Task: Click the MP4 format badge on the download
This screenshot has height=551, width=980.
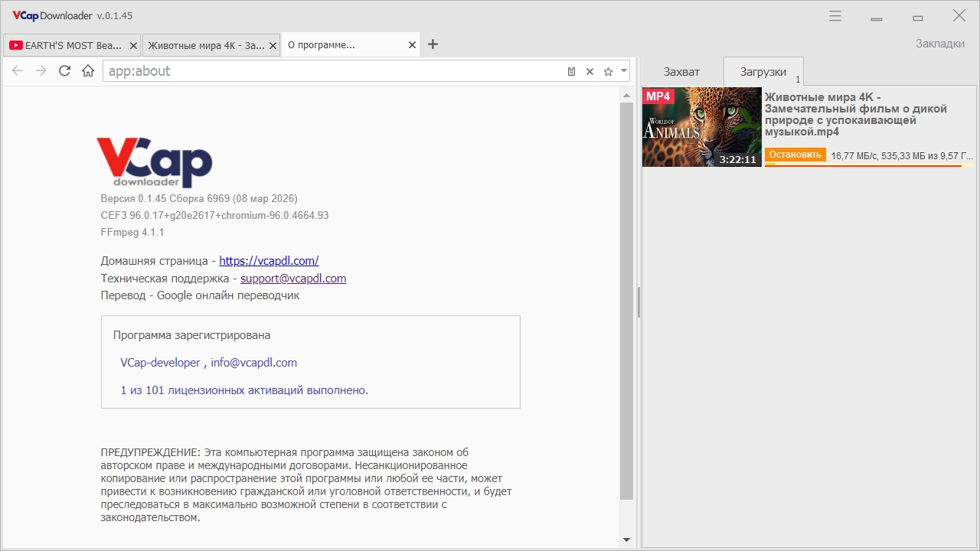Action: (x=658, y=96)
